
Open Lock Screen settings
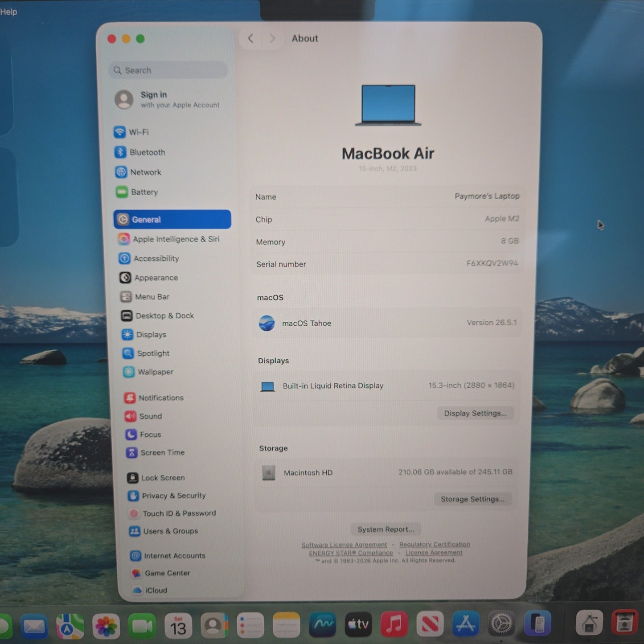pyautogui.click(x=156, y=478)
